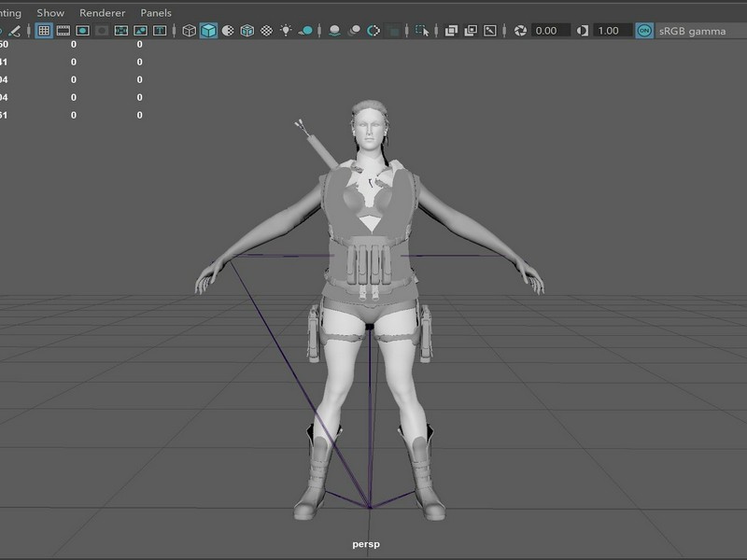Click the persp camera label
The width and height of the screenshot is (747, 560).
point(366,544)
